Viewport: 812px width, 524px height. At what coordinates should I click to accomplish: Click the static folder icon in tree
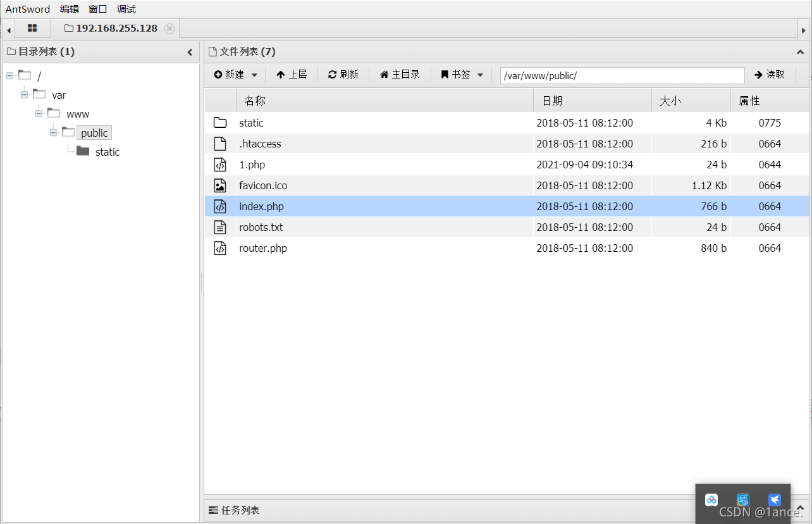click(x=83, y=151)
